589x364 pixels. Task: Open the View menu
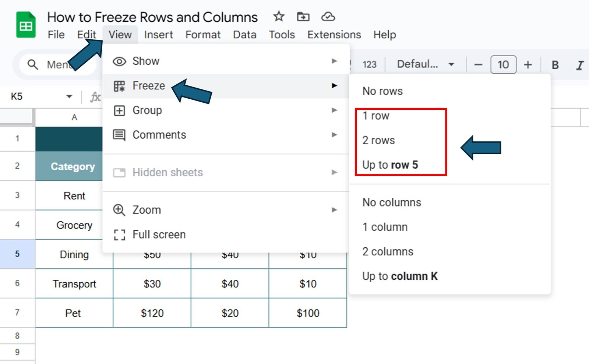[x=120, y=35]
